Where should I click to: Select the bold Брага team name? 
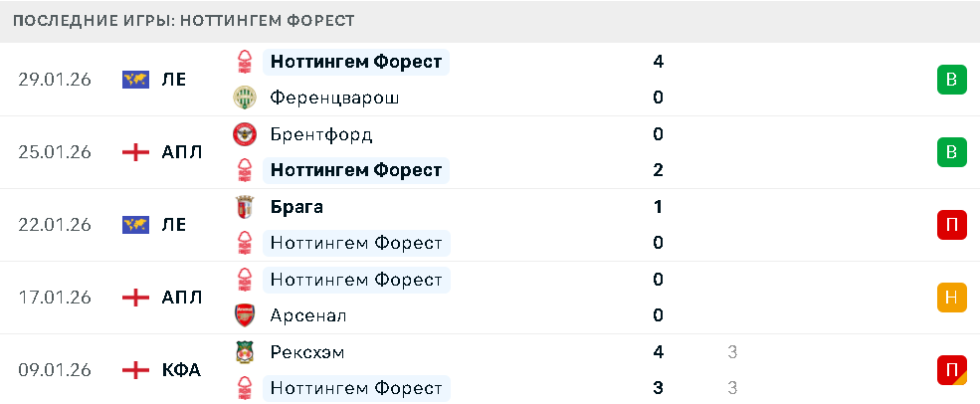[296, 207]
